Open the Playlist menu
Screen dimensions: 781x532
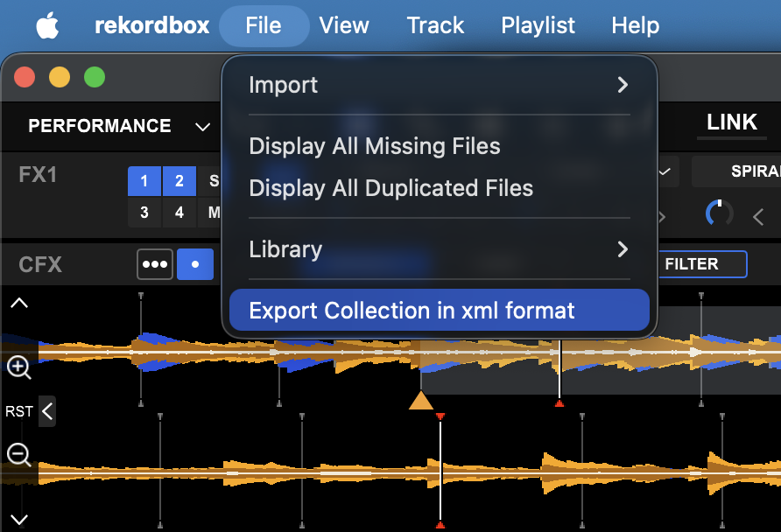coord(538,25)
